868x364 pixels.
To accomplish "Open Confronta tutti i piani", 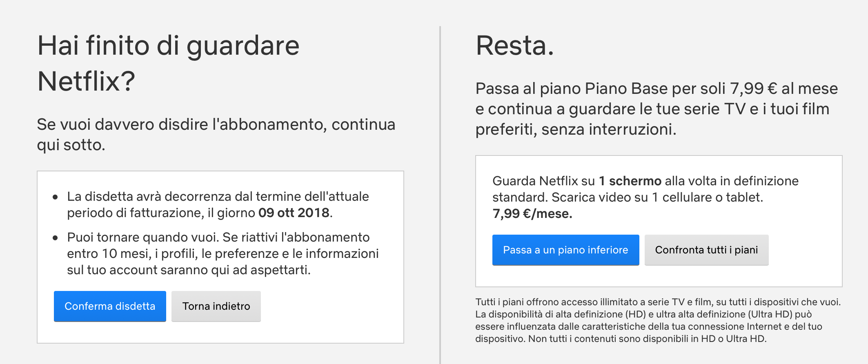I will point(706,250).
